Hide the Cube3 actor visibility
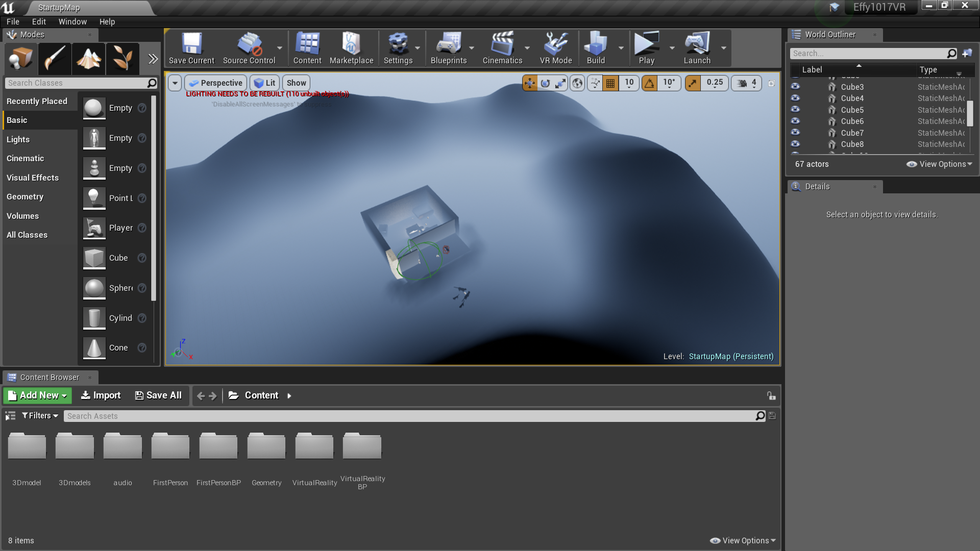Viewport: 980px width, 551px height. (x=795, y=87)
